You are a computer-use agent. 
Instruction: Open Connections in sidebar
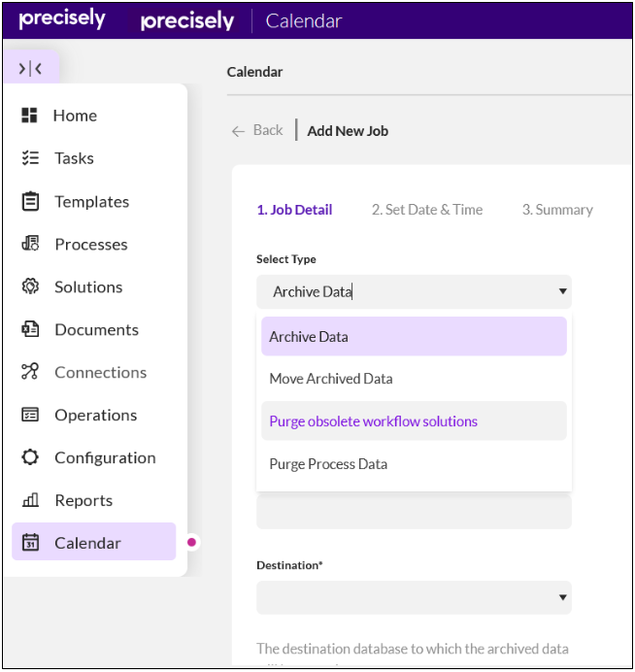[x=101, y=373]
